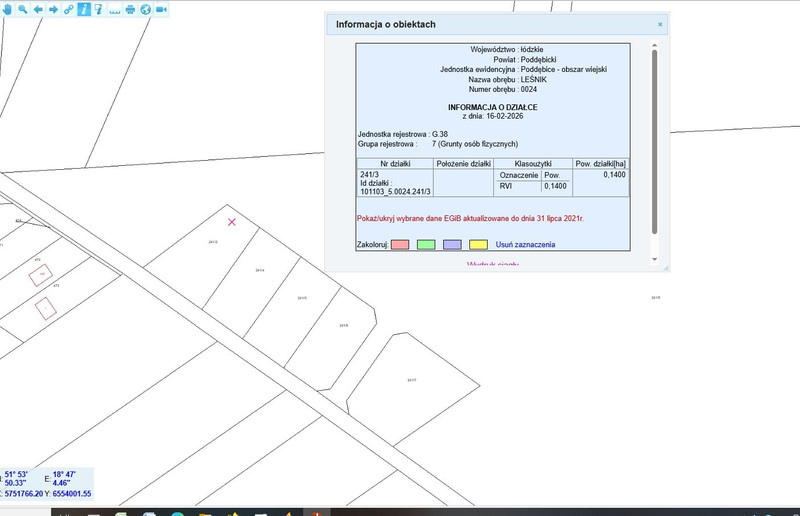Close the Informacja o obiektach panel
800x516 pixels.
(x=660, y=24)
